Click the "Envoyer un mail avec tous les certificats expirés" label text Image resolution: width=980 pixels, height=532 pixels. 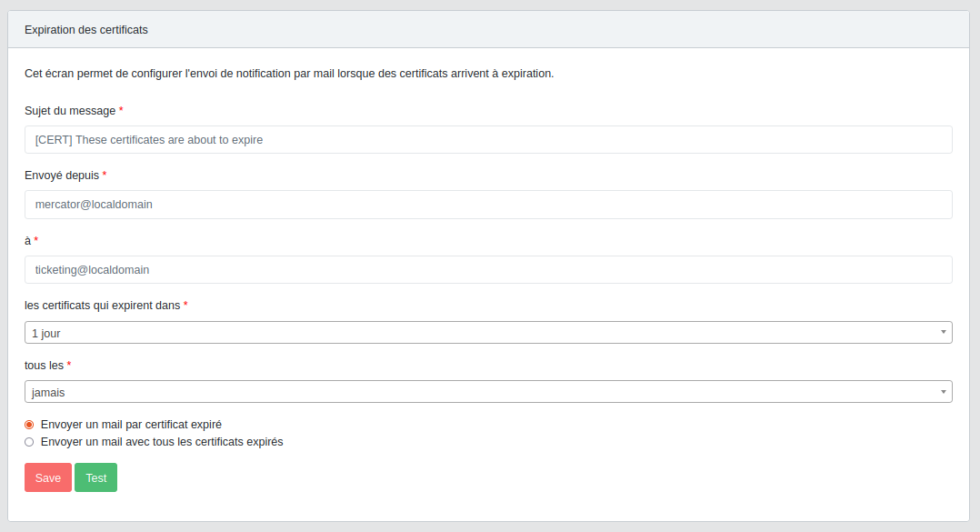coord(162,442)
